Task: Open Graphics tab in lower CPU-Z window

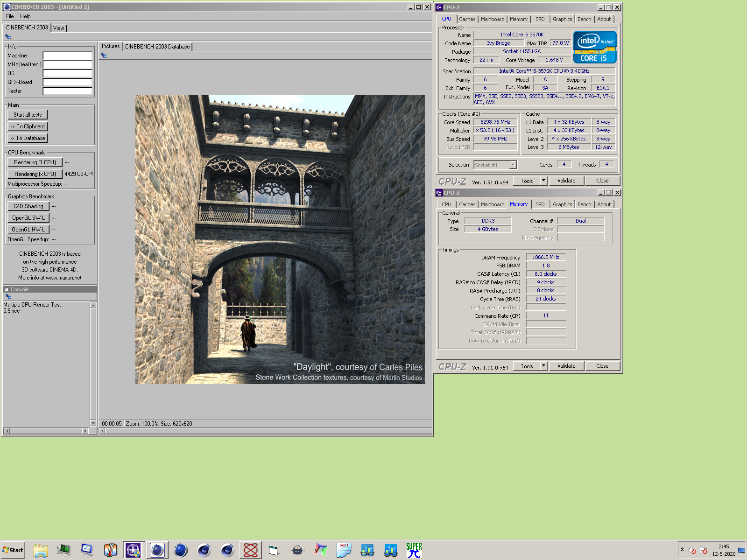Action: click(x=562, y=204)
